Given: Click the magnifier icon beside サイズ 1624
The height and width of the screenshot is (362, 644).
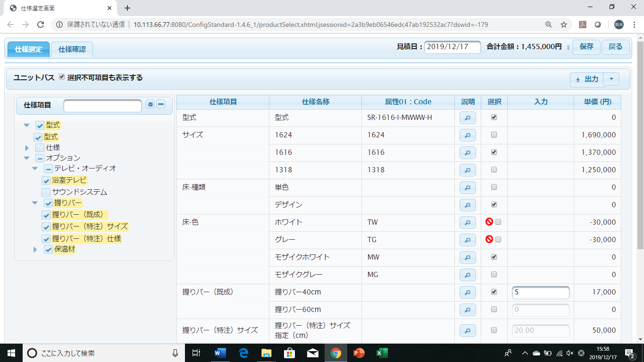Looking at the screenshot, I should [x=467, y=135].
